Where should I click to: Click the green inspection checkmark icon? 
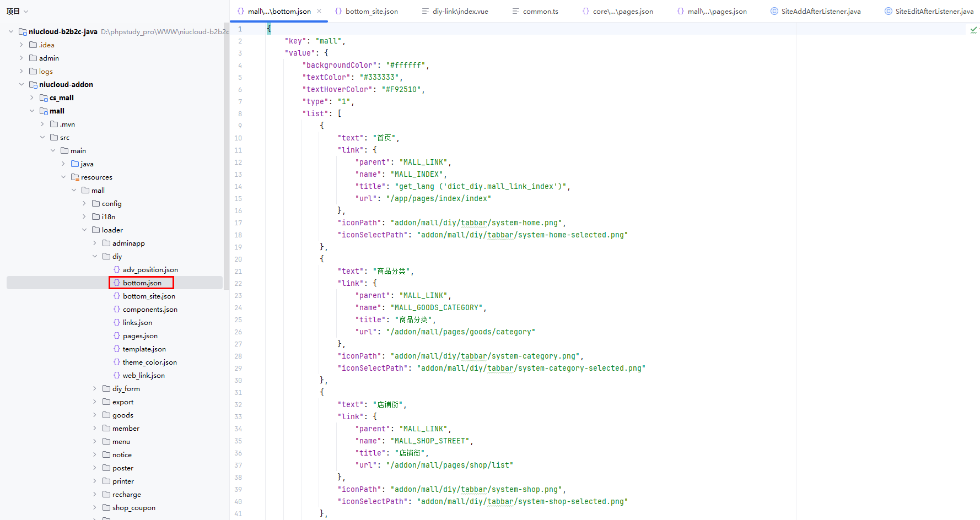tap(973, 30)
